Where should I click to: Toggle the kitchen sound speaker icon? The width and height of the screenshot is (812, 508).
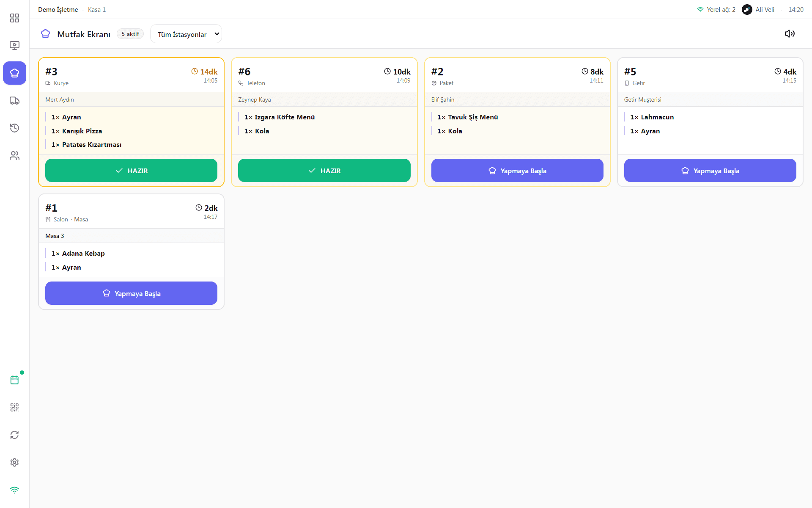click(790, 33)
